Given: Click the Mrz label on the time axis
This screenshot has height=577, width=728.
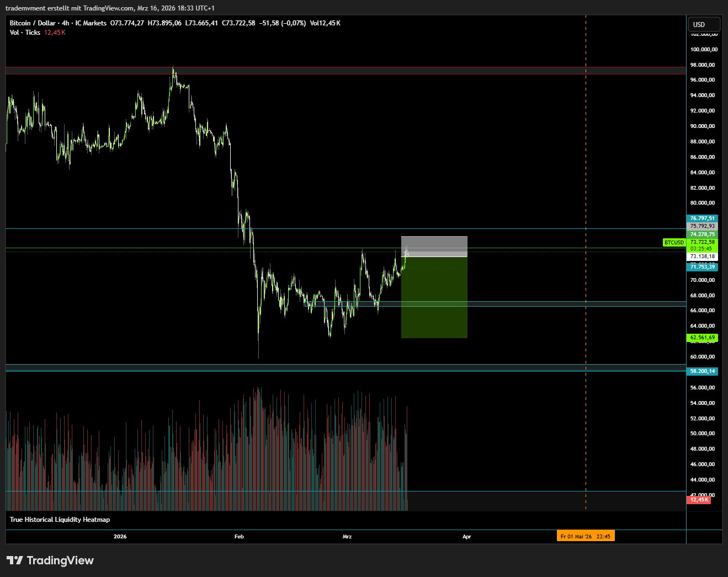Looking at the screenshot, I should (347, 536).
